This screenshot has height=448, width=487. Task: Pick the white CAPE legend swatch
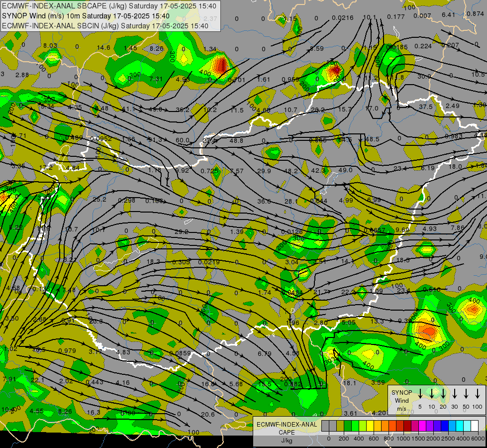[474, 426]
